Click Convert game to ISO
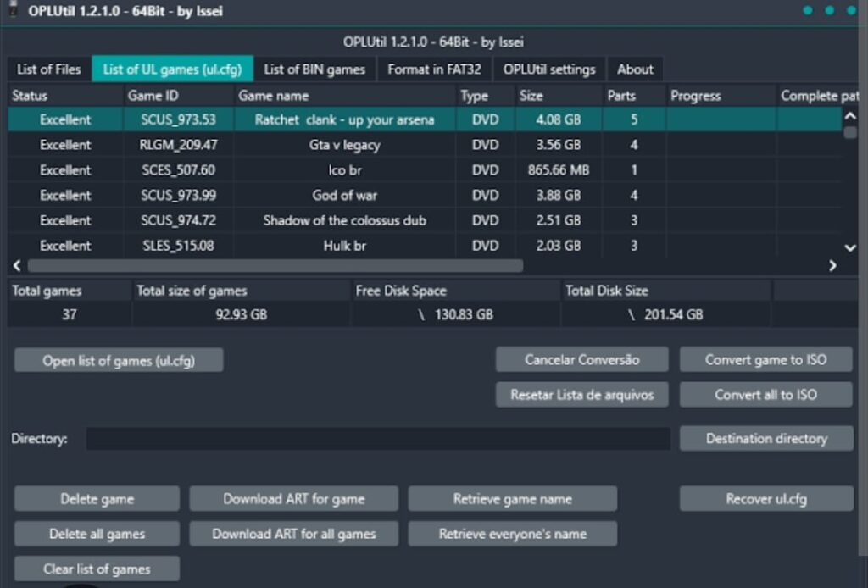This screenshot has width=868, height=588. (x=765, y=359)
